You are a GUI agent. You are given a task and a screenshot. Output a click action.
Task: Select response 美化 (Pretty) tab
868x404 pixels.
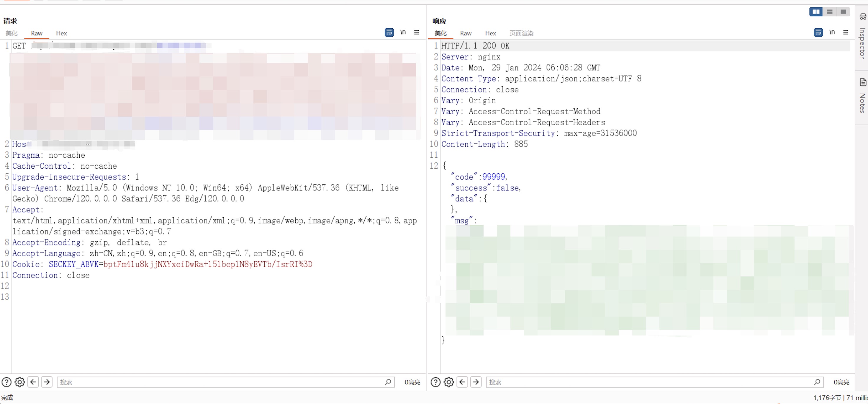pos(440,33)
